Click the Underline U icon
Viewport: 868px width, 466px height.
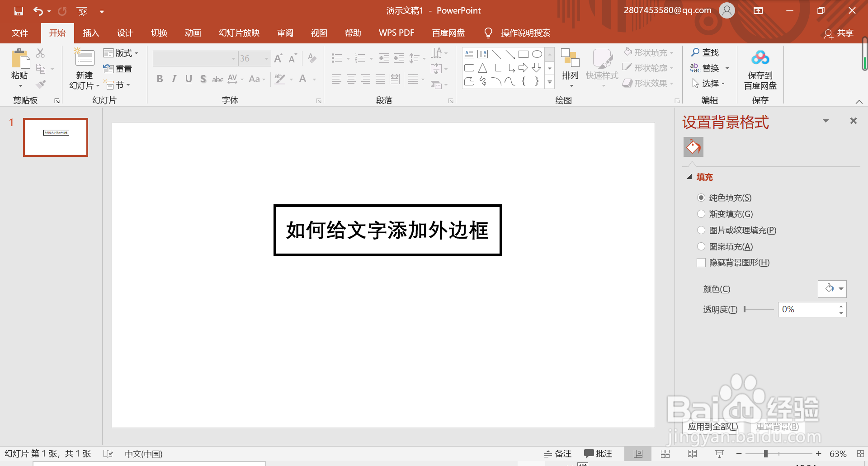[189, 79]
